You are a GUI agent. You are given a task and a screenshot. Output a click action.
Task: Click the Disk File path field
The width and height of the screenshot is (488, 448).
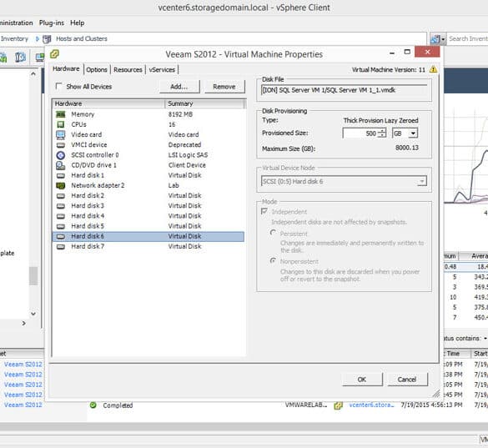(345, 90)
